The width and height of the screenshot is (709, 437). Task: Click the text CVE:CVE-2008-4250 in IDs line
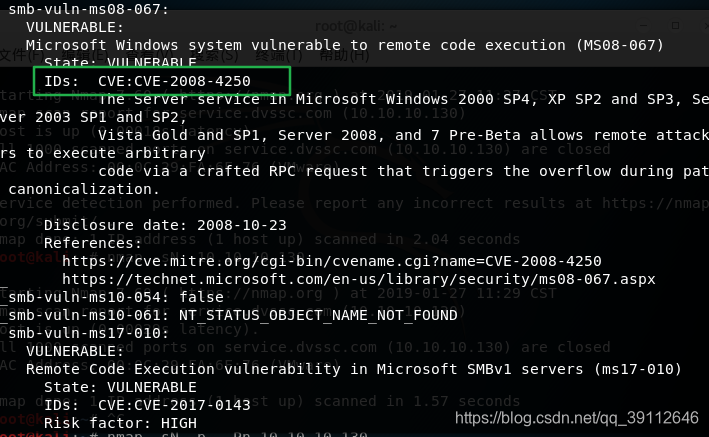(174, 81)
